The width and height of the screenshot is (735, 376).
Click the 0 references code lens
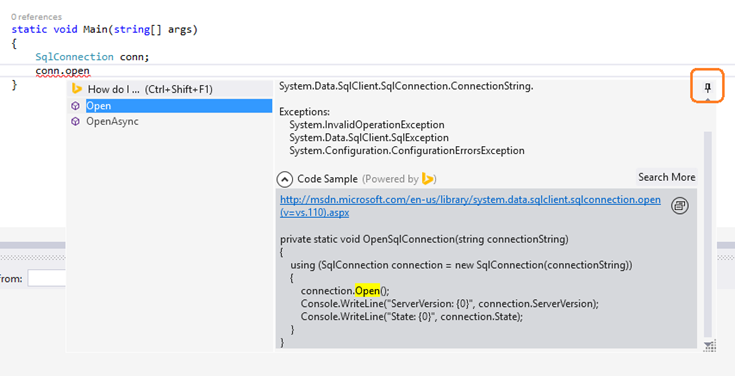point(37,17)
